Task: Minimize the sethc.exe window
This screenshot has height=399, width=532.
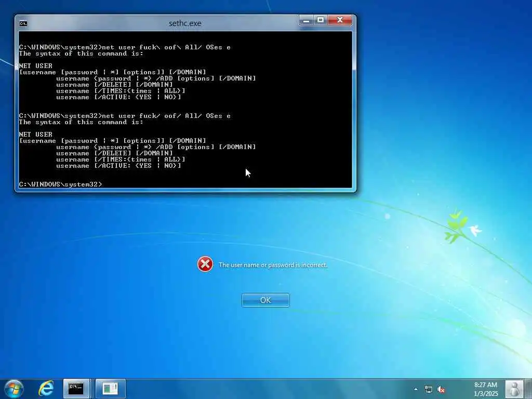Action: (x=306, y=20)
